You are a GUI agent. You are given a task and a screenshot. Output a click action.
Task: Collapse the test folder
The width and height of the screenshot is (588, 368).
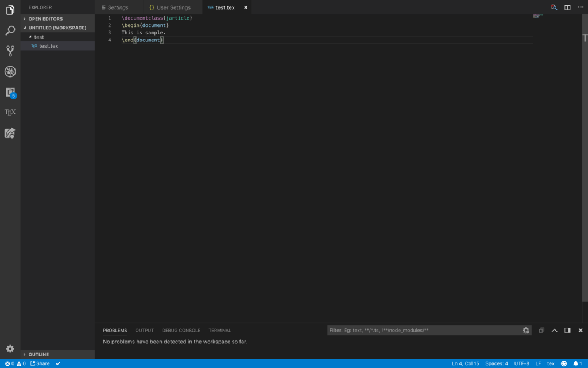pos(57,37)
